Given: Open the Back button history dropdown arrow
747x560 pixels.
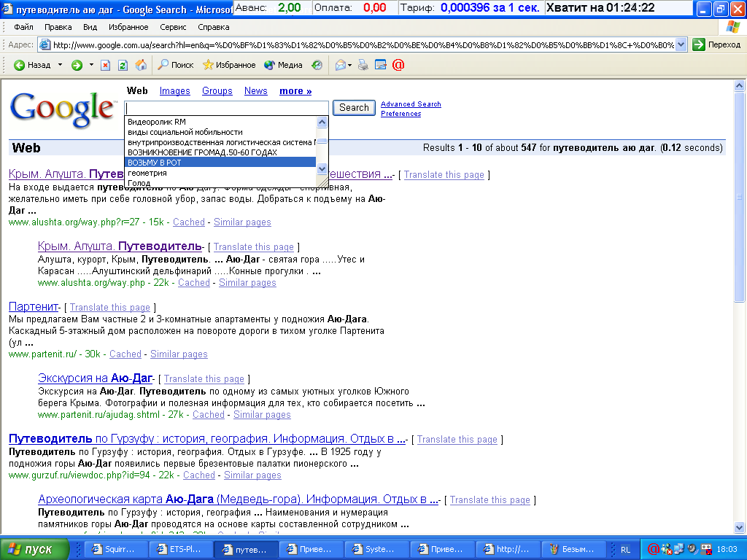Looking at the screenshot, I should [x=58, y=65].
